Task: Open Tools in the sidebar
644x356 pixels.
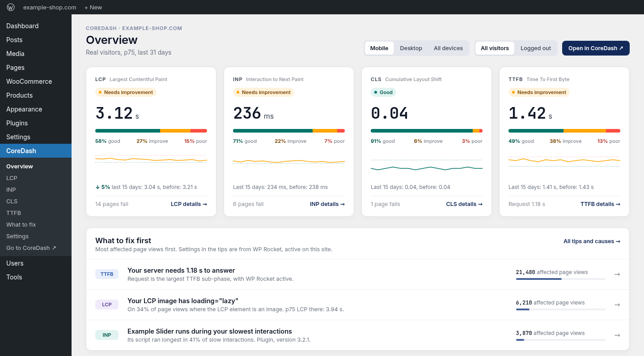Action: [x=36, y=277]
